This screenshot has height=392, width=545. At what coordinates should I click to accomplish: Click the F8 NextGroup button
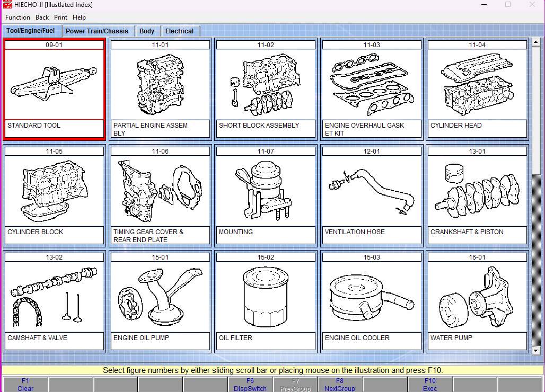pyautogui.click(x=340, y=385)
